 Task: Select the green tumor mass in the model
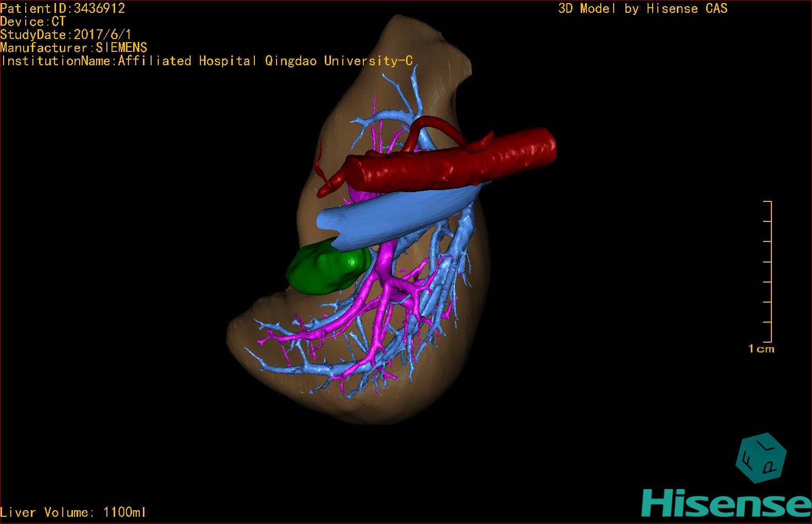[x=328, y=267]
